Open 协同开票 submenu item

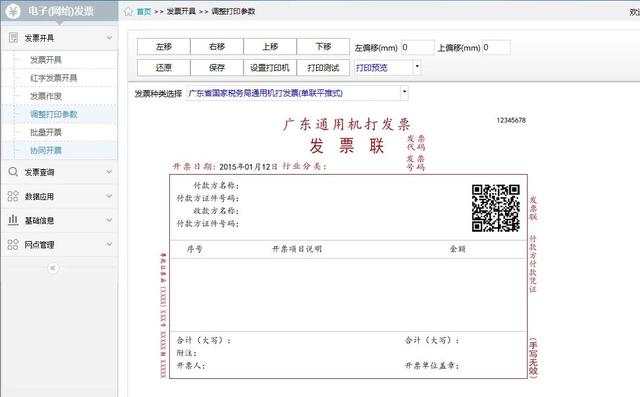[x=46, y=151]
